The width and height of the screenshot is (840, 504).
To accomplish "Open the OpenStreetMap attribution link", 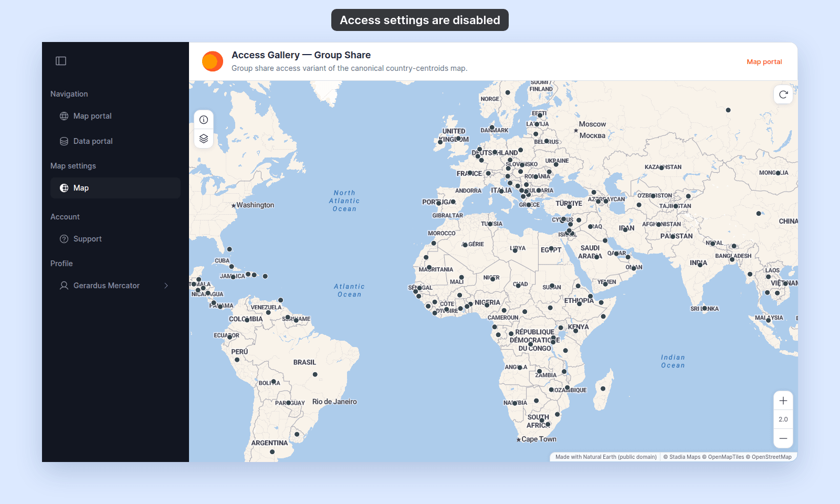I will point(769,457).
